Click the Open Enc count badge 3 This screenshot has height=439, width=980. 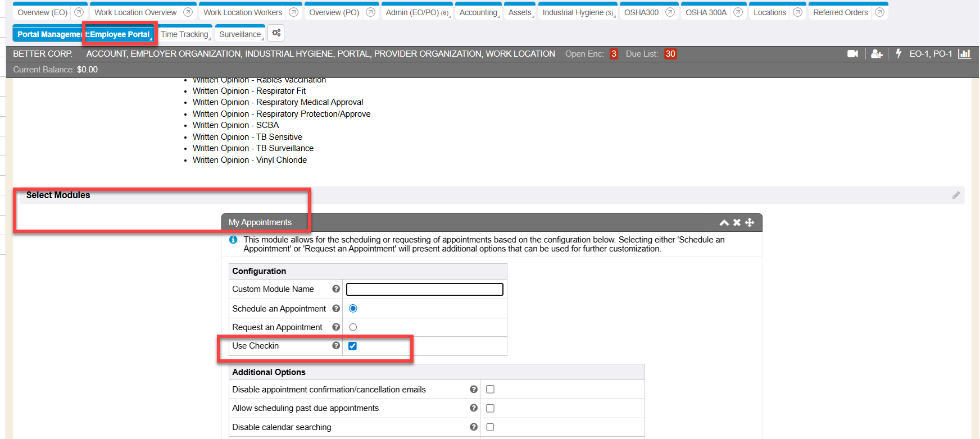click(x=614, y=54)
